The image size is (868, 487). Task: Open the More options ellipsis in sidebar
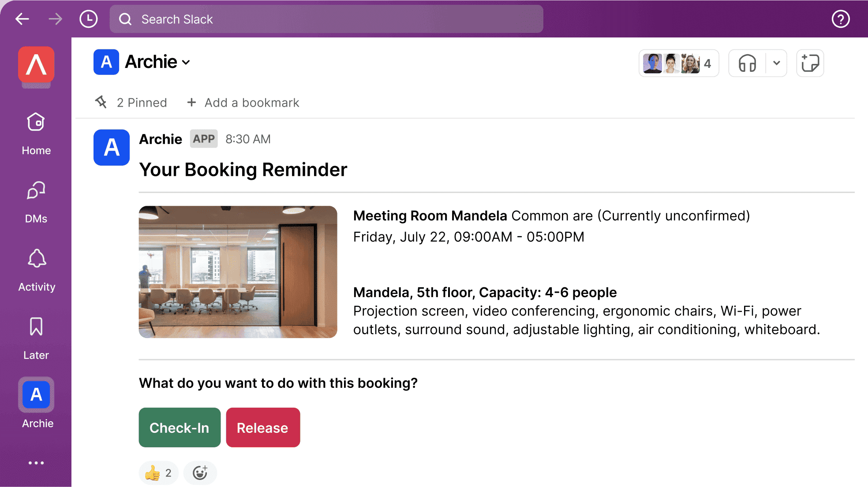click(x=36, y=462)
